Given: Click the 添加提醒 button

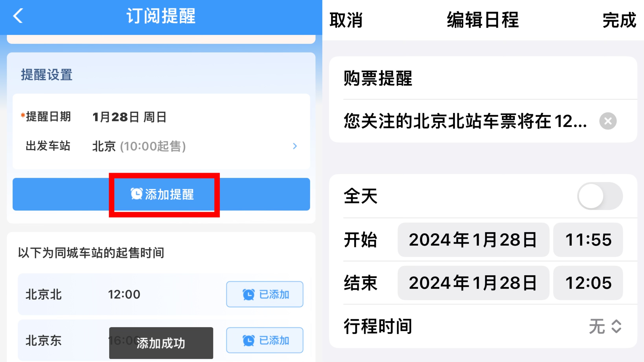Looking at the screenshot, I should coord(161,194).
